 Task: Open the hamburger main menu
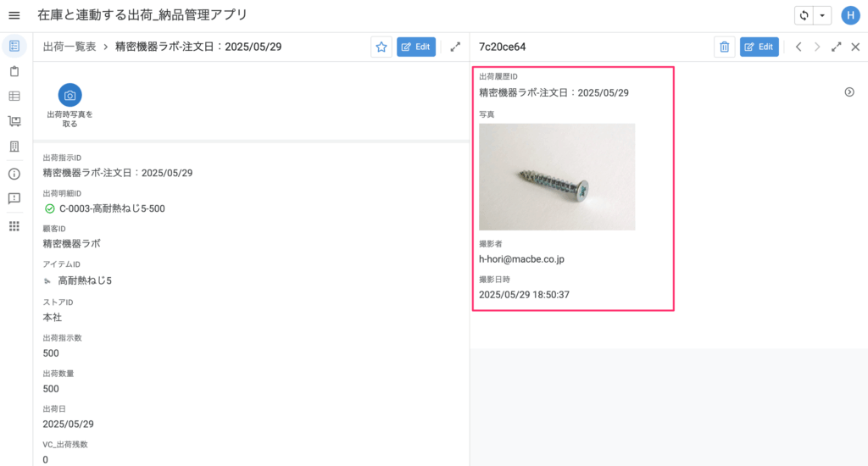14,15
